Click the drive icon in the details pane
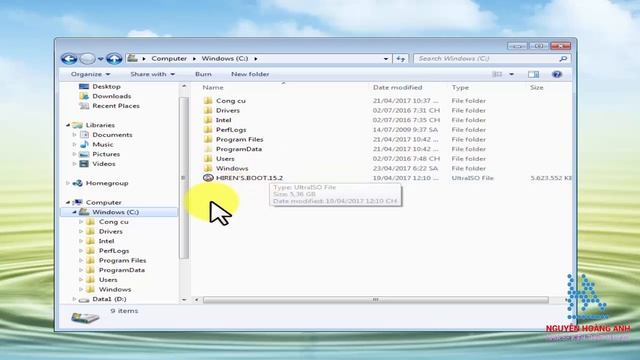Image resolution: width=640 pixels, height=360 pixels. coord(85,317)
